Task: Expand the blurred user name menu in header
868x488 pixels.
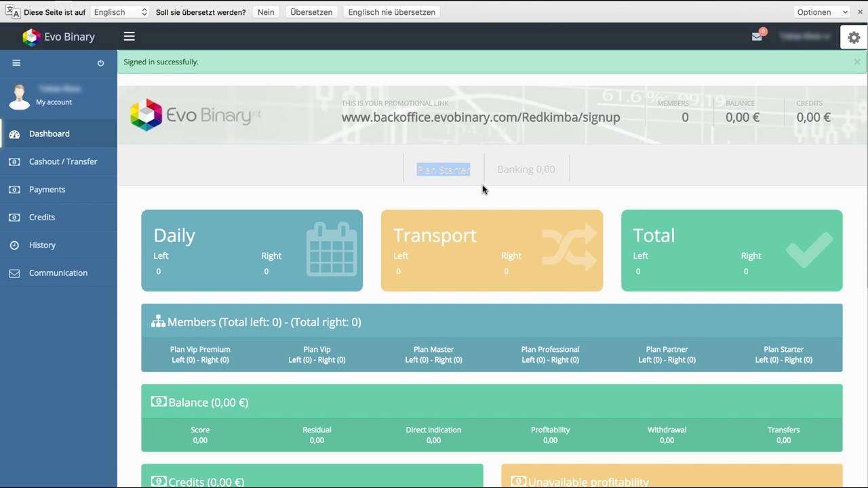Action: (805, 37)
